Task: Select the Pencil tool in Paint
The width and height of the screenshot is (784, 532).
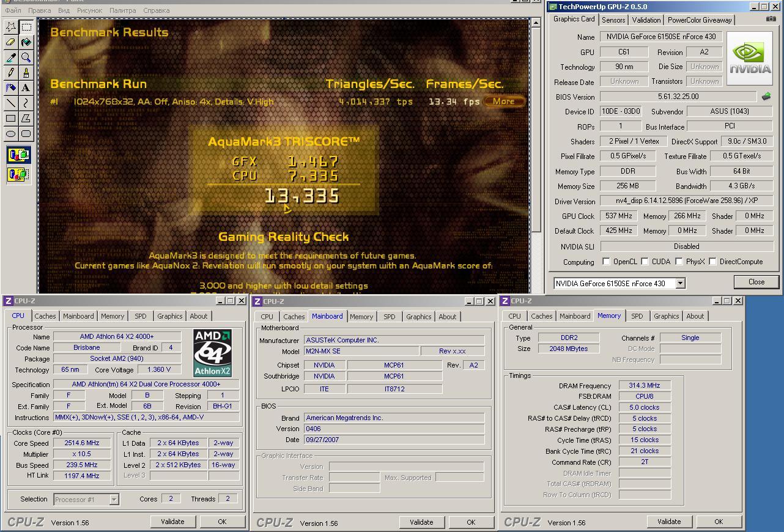Action: (11, 73)
